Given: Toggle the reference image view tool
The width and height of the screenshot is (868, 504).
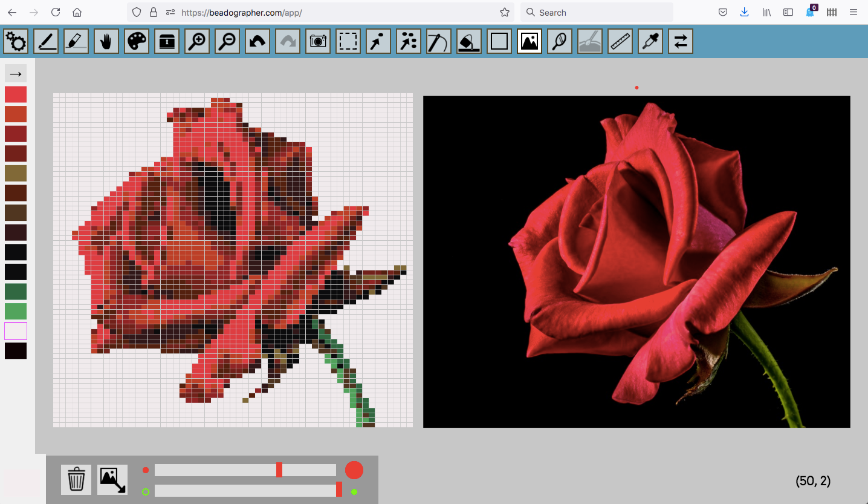Looking at the screenshot, I should click(529, 41).
